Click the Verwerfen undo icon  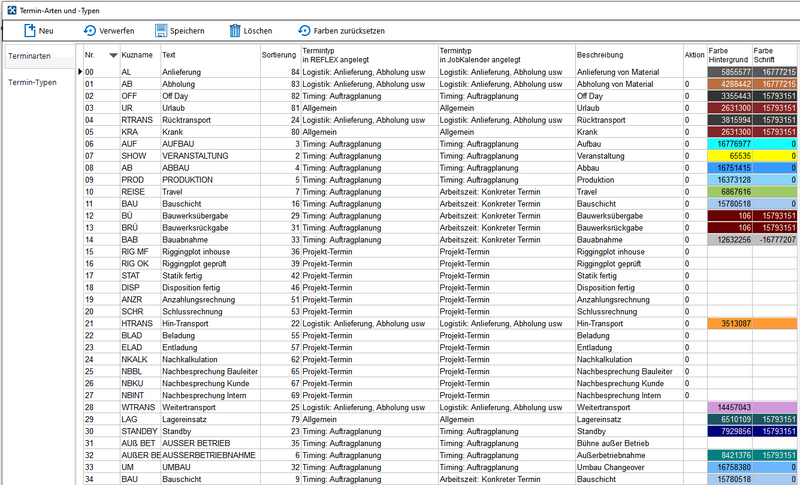[90, 31]
